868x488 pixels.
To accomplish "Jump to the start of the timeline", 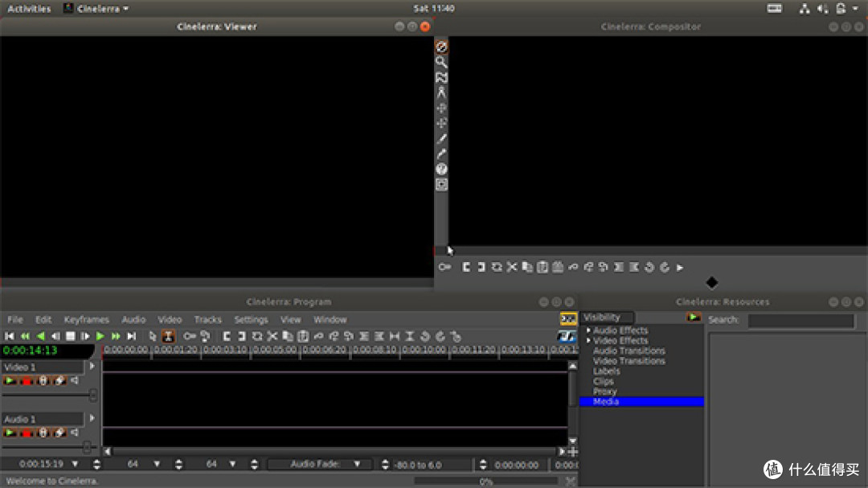I will (10, 336).
